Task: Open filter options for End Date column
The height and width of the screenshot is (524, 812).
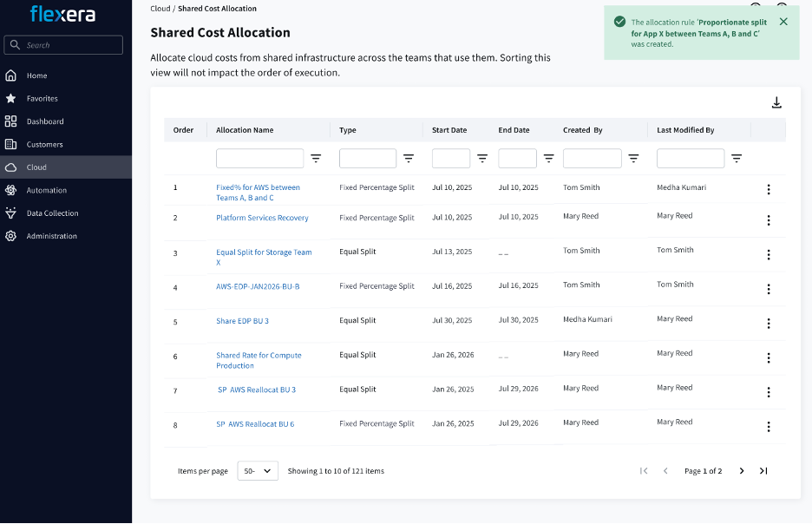Action: click(x=549, y=159)
